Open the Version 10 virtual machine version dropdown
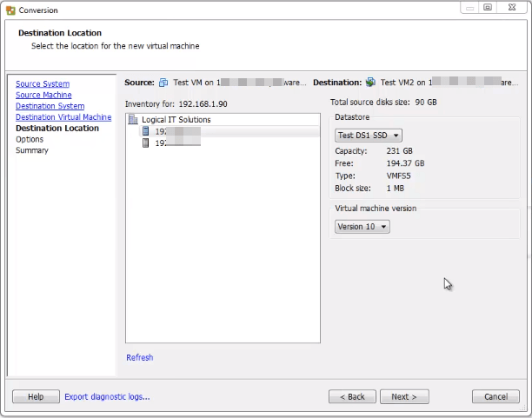The image size is (532, 418). (362, 227)
